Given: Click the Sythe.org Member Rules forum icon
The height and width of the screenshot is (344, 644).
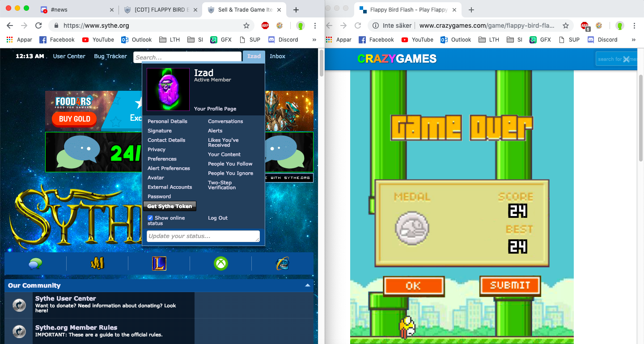Looking at the screenshot, I should click(x=19, y=331).
